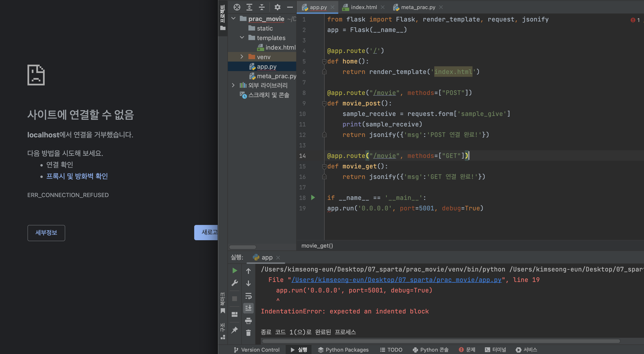
Task: Select app.py in the project tree
Action: click(263, 66)
